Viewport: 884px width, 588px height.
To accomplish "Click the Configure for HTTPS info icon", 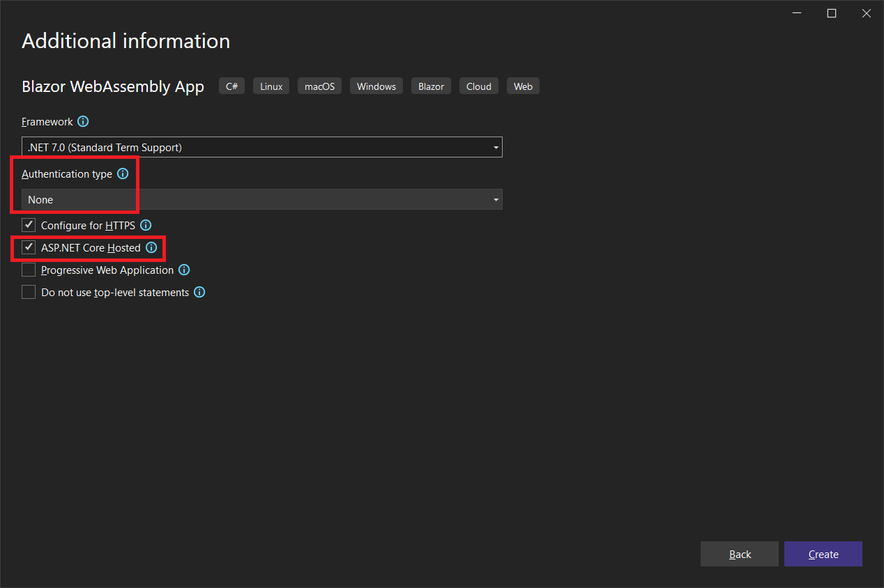I will coord(146,225).
